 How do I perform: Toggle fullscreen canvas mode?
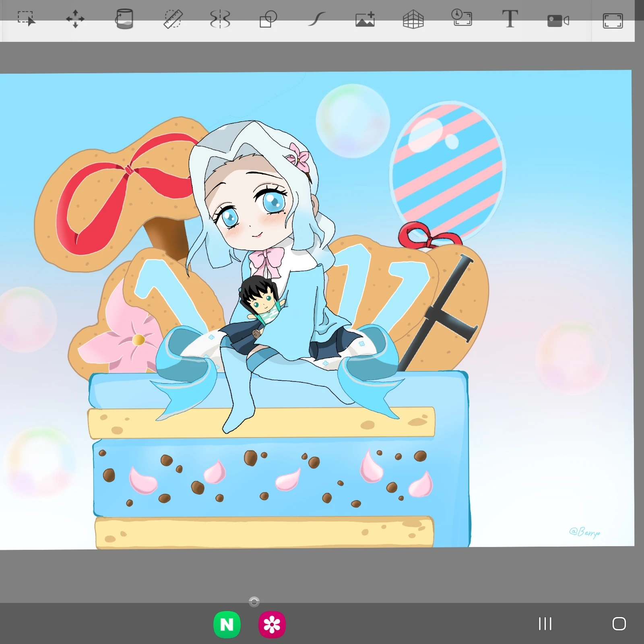coord(613,21)
